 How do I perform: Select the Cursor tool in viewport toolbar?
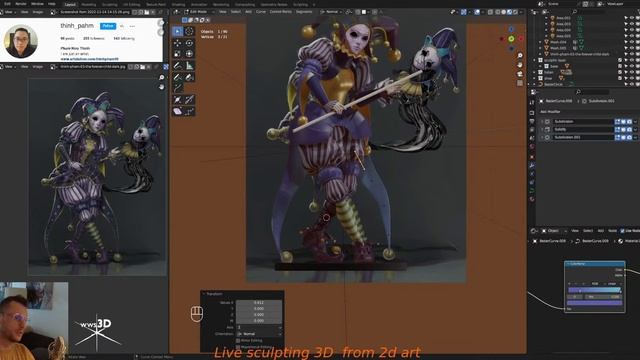click(189, 31)
